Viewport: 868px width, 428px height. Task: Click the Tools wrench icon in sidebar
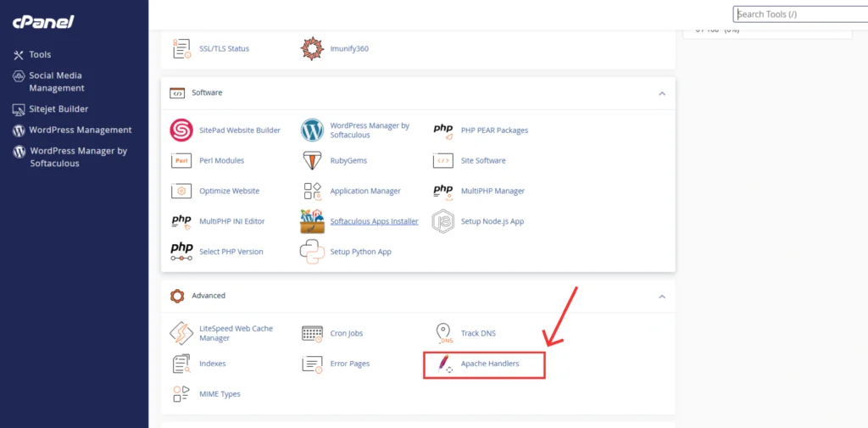pyautogui.click(x=19, y=54)
